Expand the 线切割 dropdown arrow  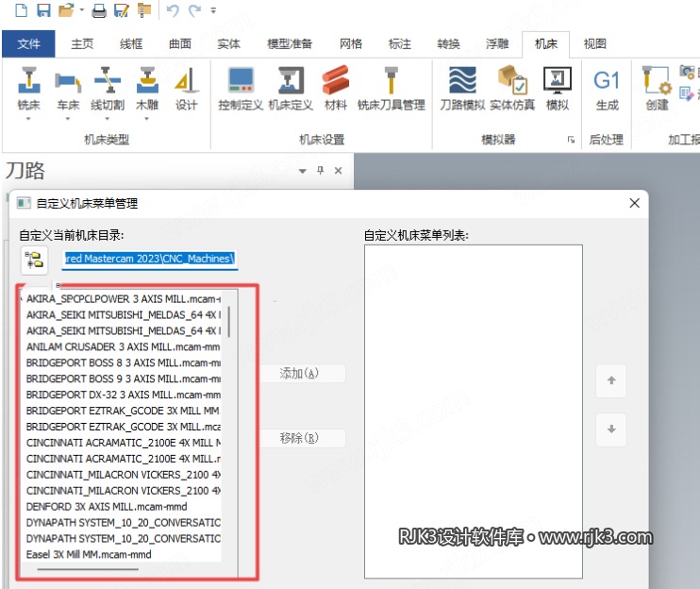coord(108,119)
